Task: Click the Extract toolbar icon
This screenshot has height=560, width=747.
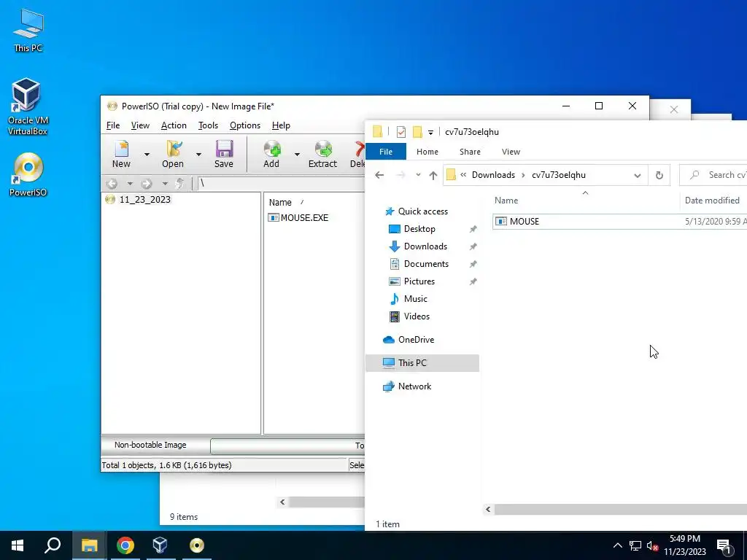Action: [x=322, y=154]
